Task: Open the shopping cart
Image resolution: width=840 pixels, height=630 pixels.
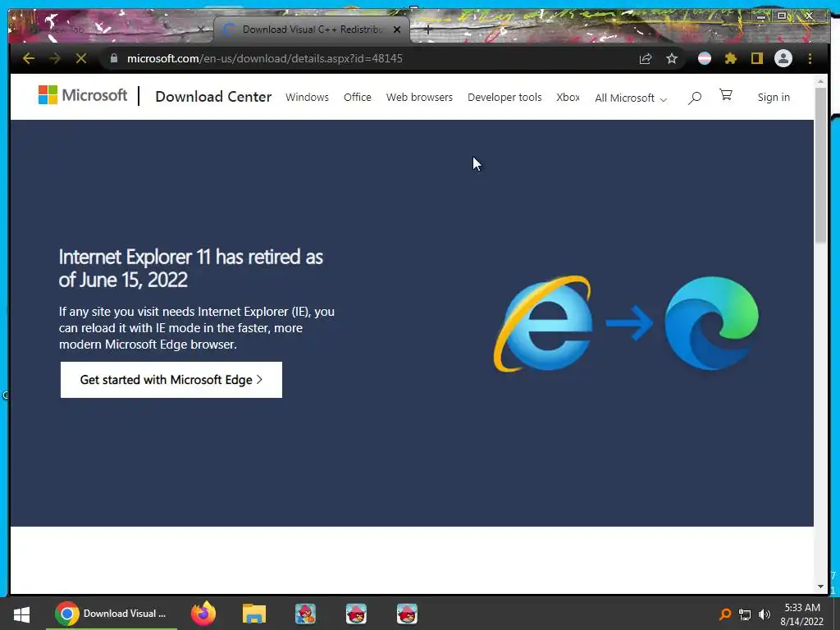Action: pyautogui.click(x=726, y=95)
